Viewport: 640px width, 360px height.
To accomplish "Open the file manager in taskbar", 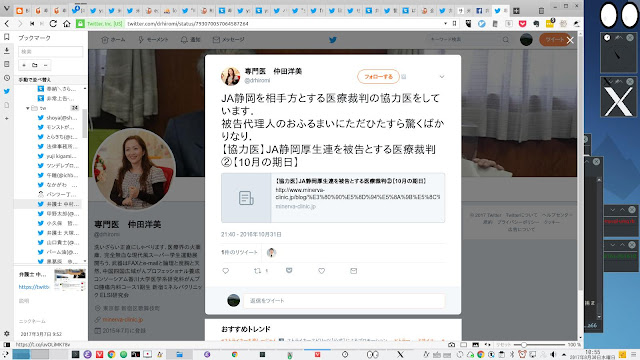I will (179, 354).
